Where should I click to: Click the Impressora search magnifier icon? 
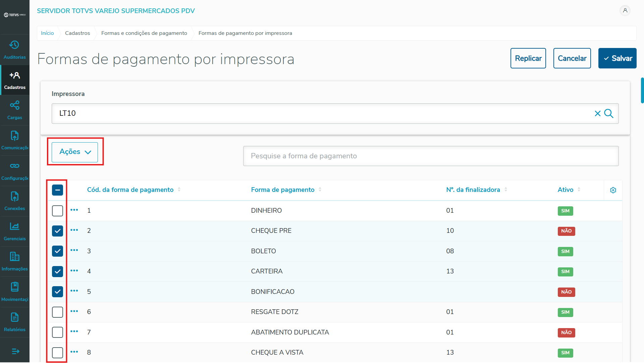609,114
